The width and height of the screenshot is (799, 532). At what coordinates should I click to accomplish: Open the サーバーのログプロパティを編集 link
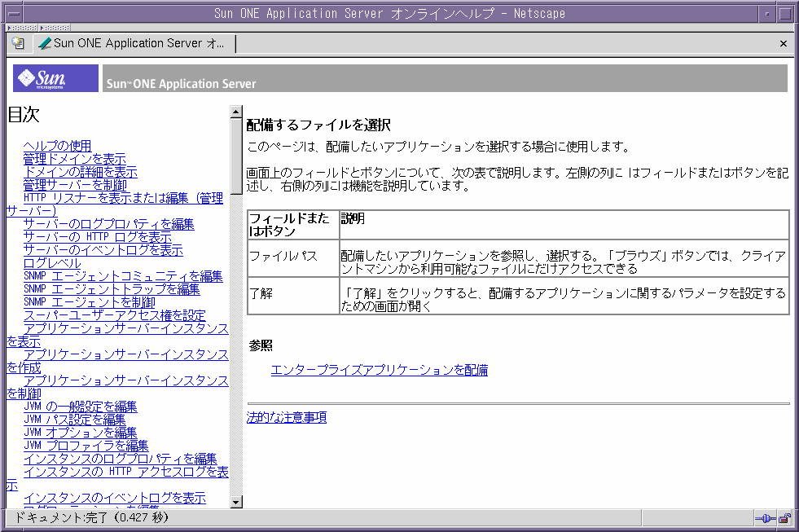[x=109, y=224]
